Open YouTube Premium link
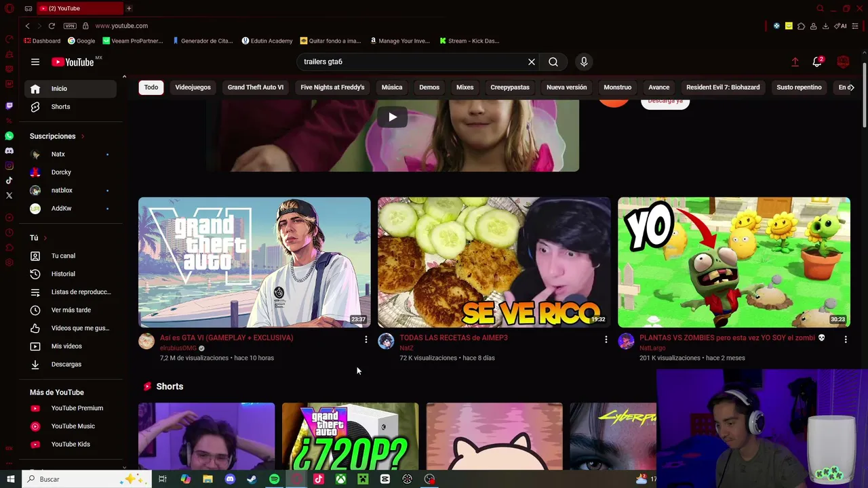 pos(71,408)
